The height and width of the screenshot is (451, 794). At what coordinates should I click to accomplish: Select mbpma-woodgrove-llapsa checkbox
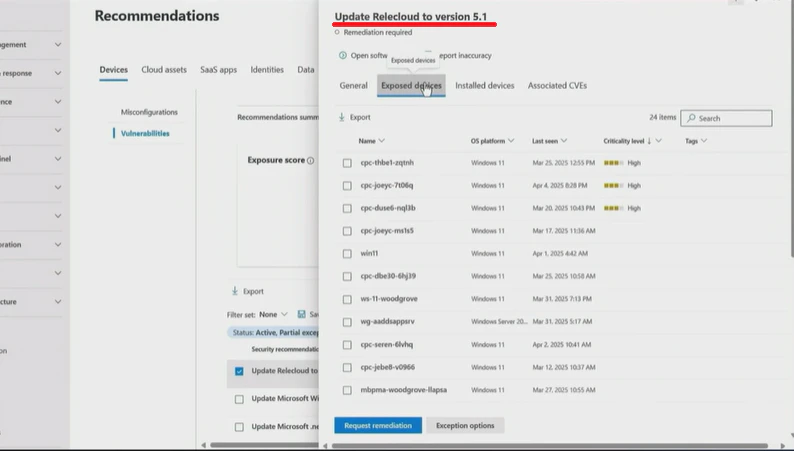pyautogui.click(x=347, y=390)
